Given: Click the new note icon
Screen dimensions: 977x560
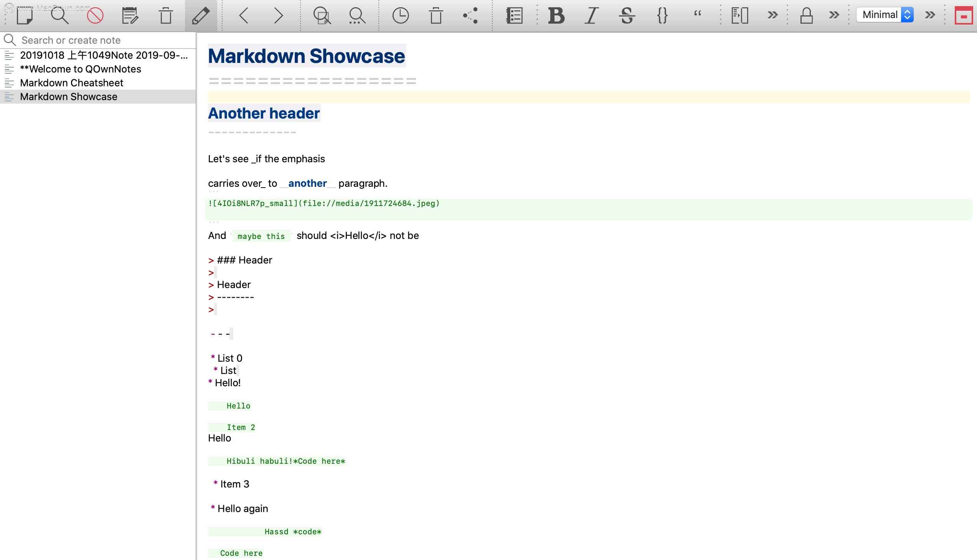Looking at the screenshot, I should 25,15.
